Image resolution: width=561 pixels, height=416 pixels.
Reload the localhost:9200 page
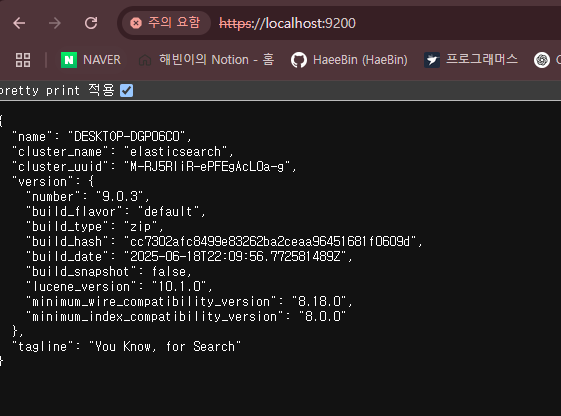[x=91, y=23]
